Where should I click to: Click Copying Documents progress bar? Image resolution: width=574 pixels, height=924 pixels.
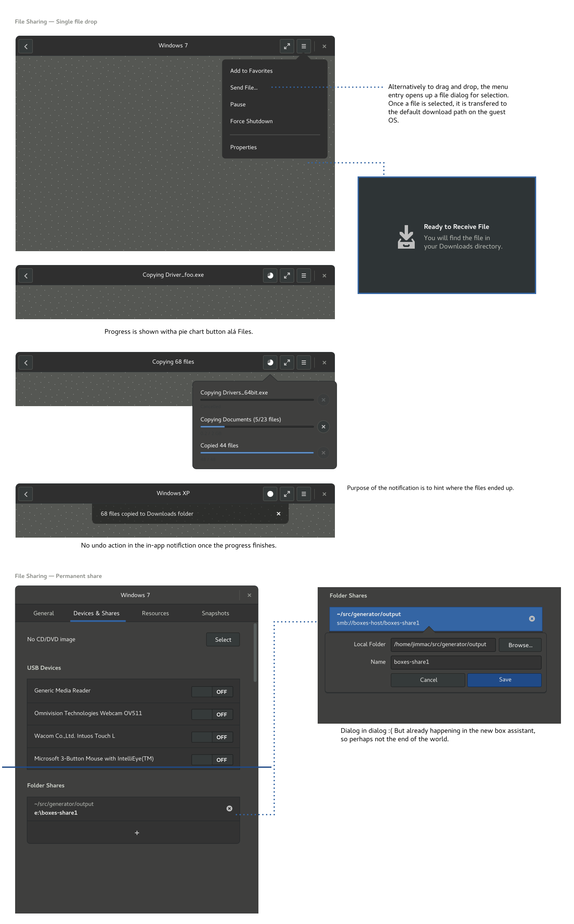tap(257, 427)
